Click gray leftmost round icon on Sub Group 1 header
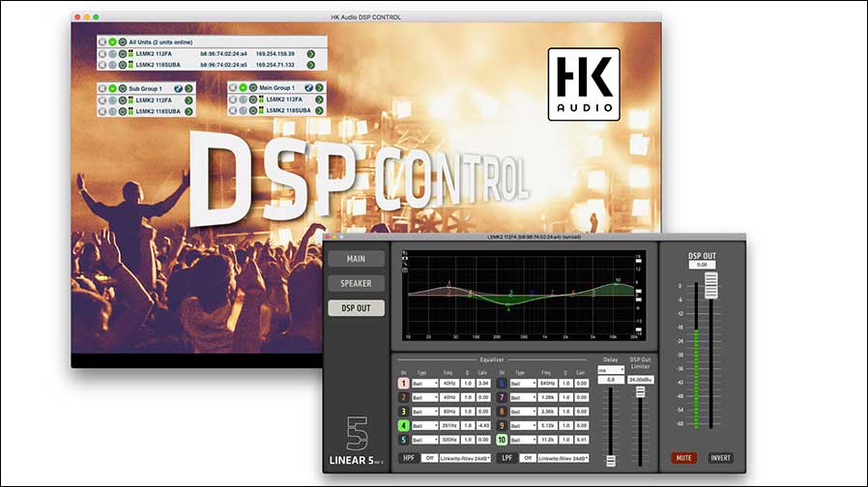The width and height of the screenshot is (868, 487). (102, 89)
